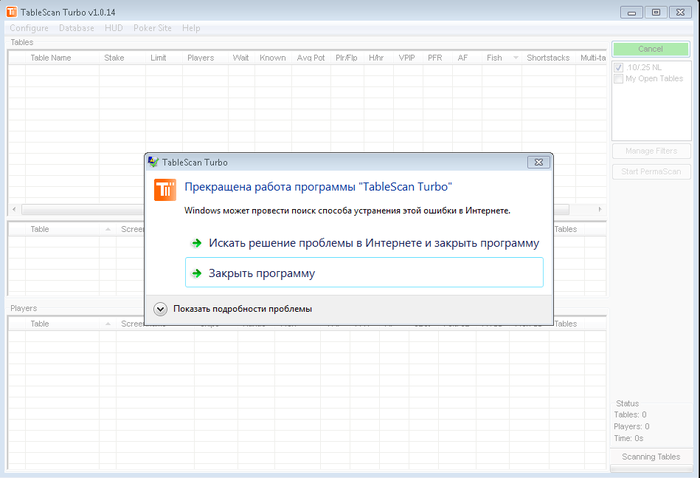Image resolution: width=700 pixels, height=478 pixels.
Task: Sort by PFR column header
Action: 438,58
